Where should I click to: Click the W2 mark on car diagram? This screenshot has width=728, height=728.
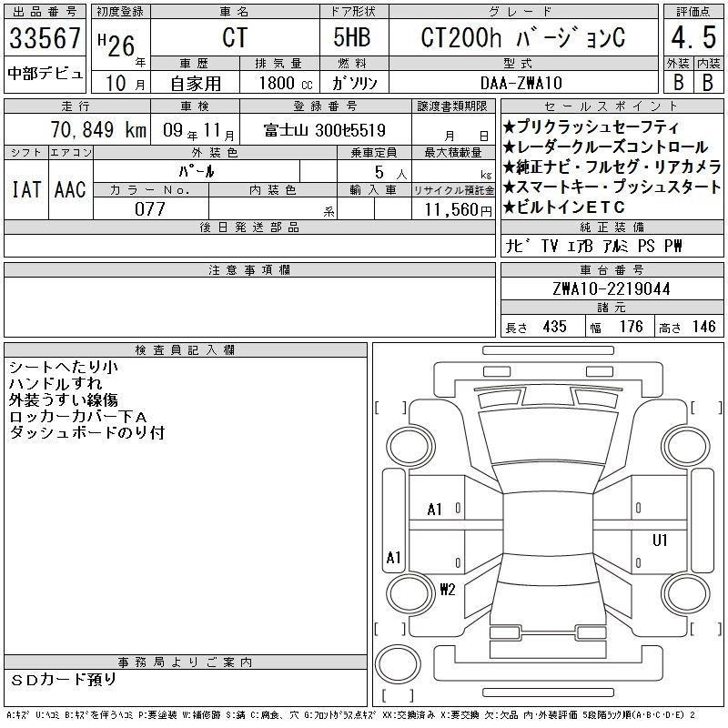click(448, 589)
